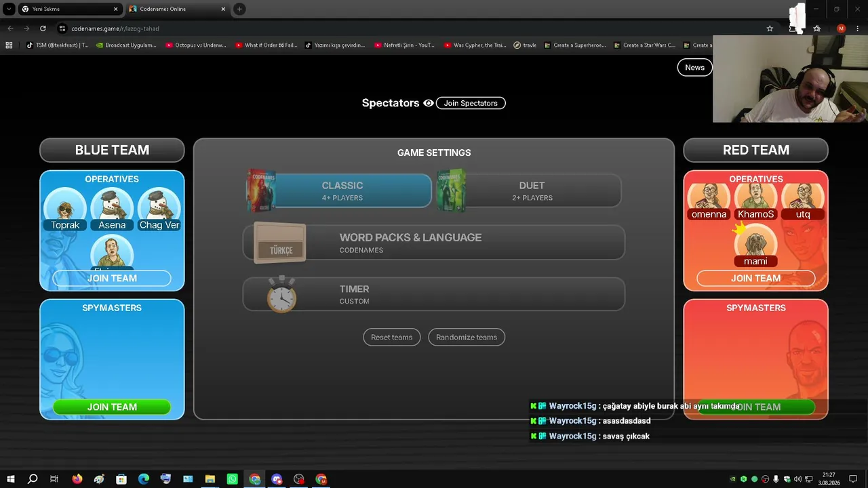868x488 pixels.
Task: Click the Windows Start button
Action: pyautogui.click(x=10, y=479)
